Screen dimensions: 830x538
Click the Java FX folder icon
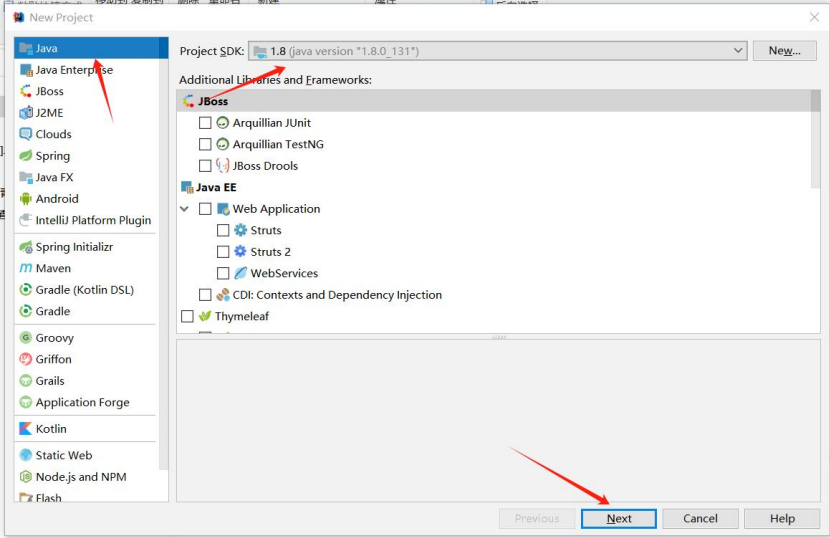tap(25, 177)
